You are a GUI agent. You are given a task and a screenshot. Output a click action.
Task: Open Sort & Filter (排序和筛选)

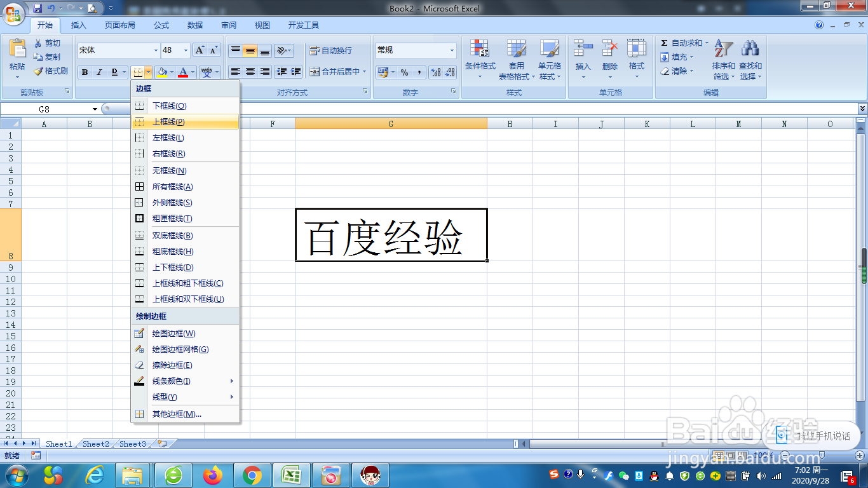coord(724,59)
